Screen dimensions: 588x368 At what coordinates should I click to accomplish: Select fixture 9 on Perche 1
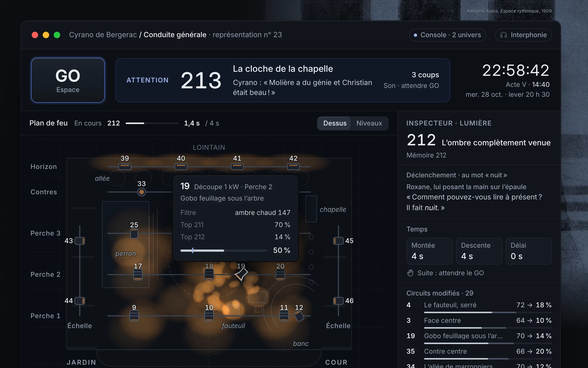coord(134,316)
